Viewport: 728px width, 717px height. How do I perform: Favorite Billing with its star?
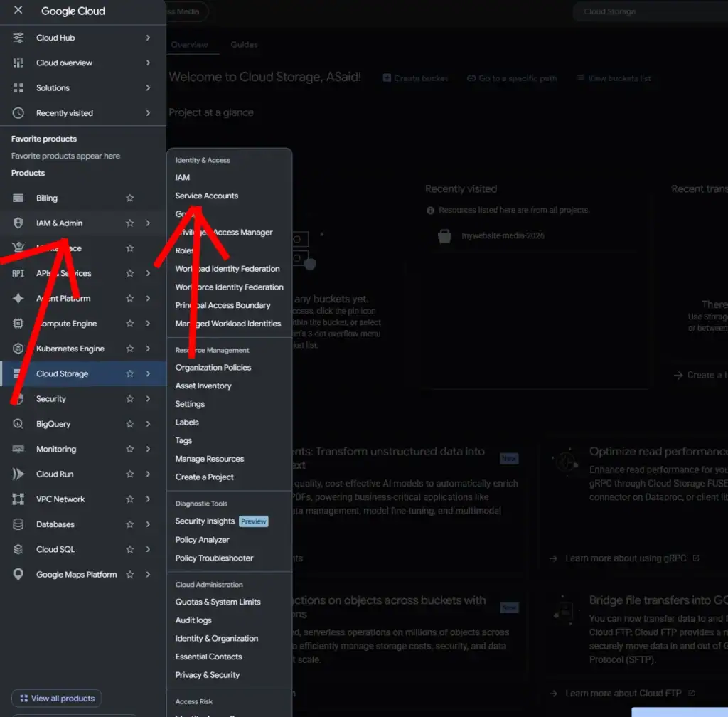(x=129, y=198)
